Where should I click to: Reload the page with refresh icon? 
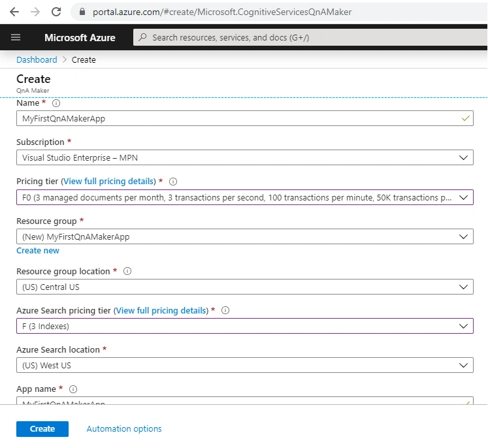click(x=56, y=12)
